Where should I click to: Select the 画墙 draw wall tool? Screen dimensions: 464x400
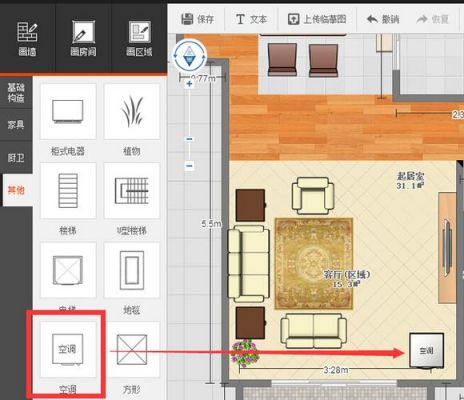pos(27,39)
